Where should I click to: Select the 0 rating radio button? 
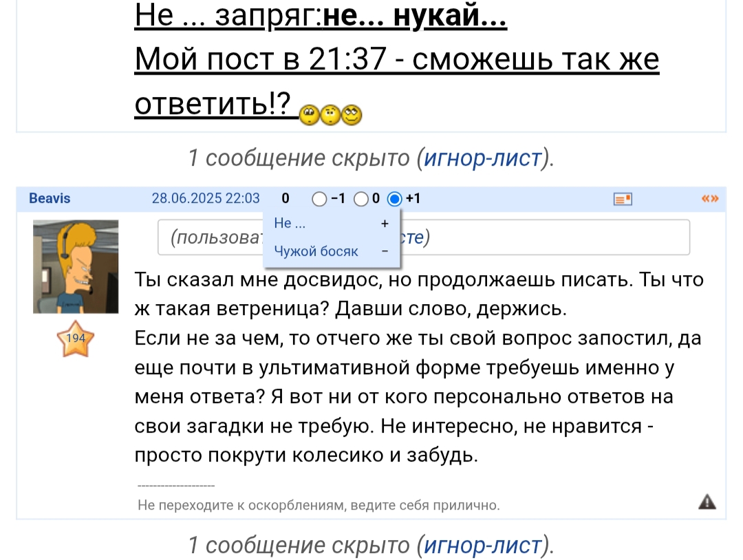(x=361, y=200)
